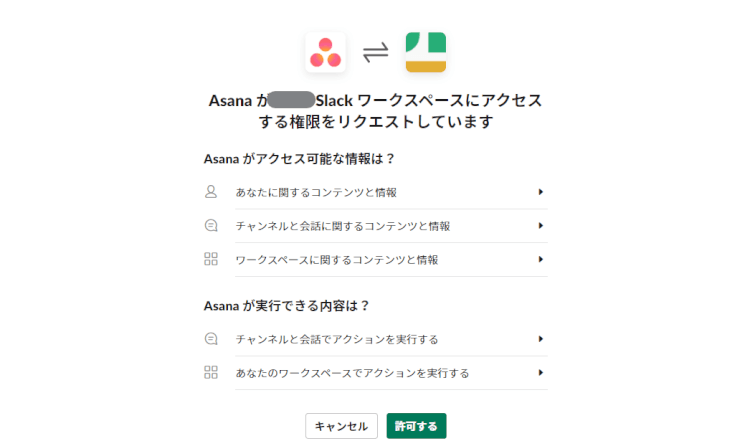Expand arrow for チャンネルと会話でアクションを実行する
The width and height of the screenshot is (750, 446).
tap(540, 338)
